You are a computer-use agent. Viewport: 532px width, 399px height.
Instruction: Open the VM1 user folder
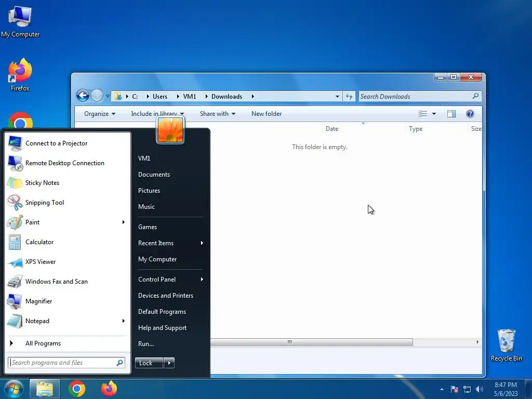point(144,158)
